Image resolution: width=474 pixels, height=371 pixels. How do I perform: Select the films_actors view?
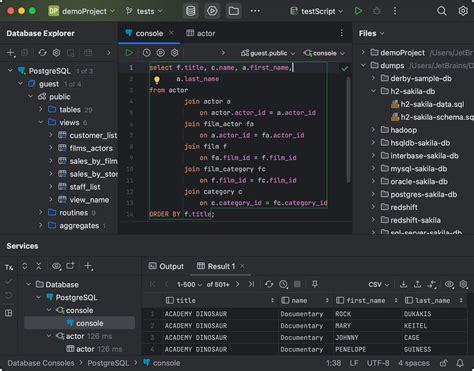pos(91,148)
